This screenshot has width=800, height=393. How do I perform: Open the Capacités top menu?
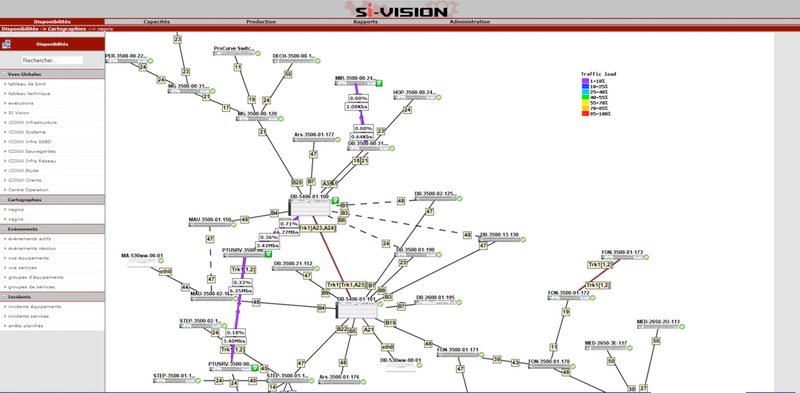156,22
